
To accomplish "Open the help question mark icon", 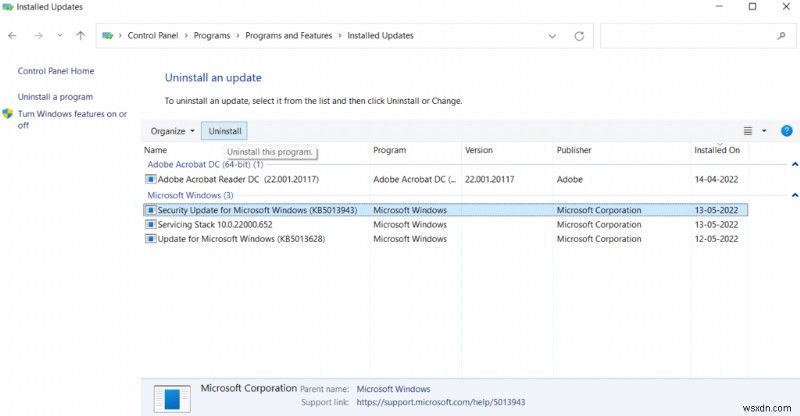I will tap(786, 131).
